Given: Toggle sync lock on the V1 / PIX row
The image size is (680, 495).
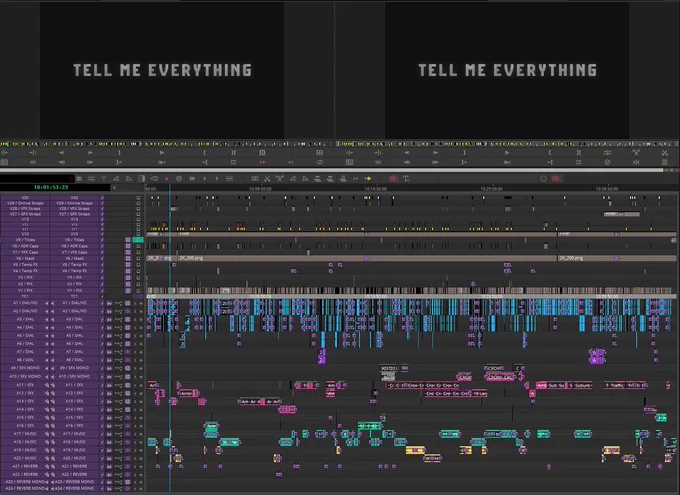Looking at the screenshot, I should coord(102,291).
